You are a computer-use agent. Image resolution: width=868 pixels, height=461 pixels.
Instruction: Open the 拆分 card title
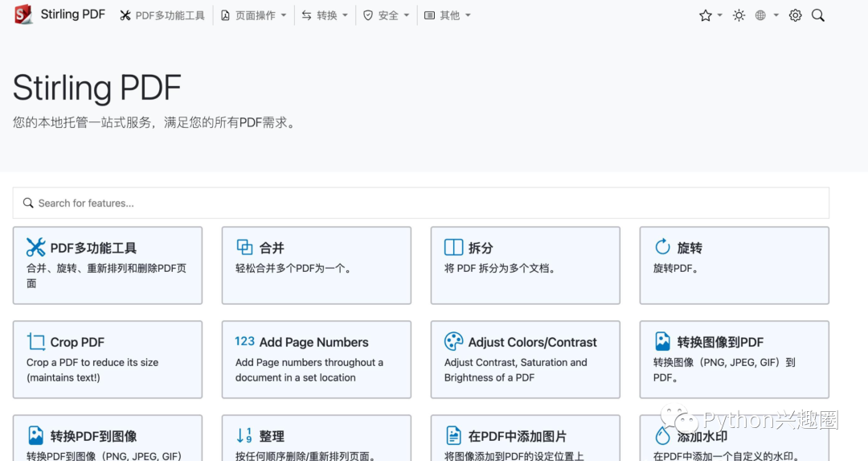pyautogui.click(x=481, y=248)
